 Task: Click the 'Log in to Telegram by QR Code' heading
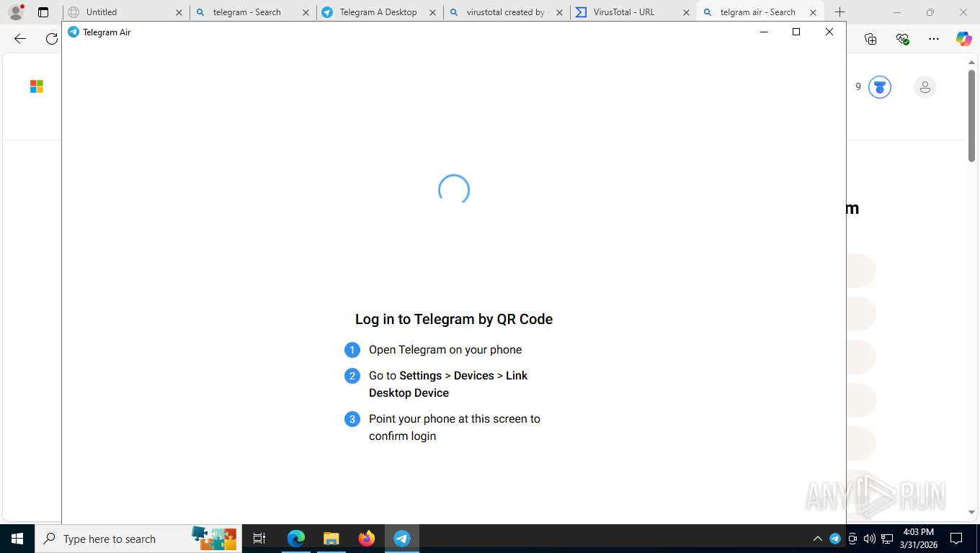click(x=454, y=319)
